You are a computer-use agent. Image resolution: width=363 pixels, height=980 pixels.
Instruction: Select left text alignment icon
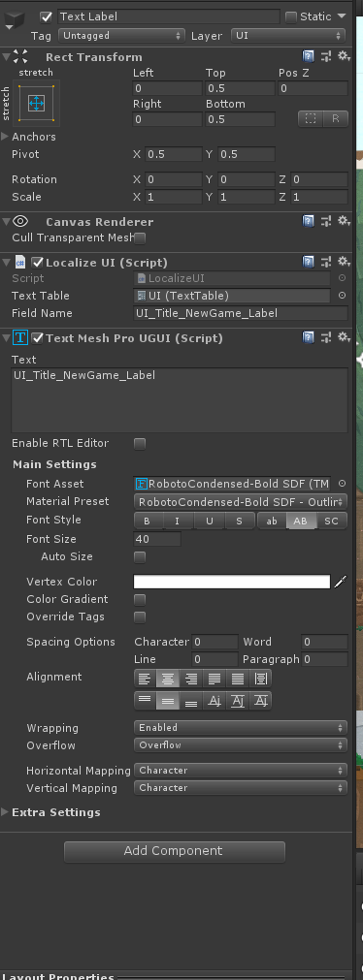[145, 679]
